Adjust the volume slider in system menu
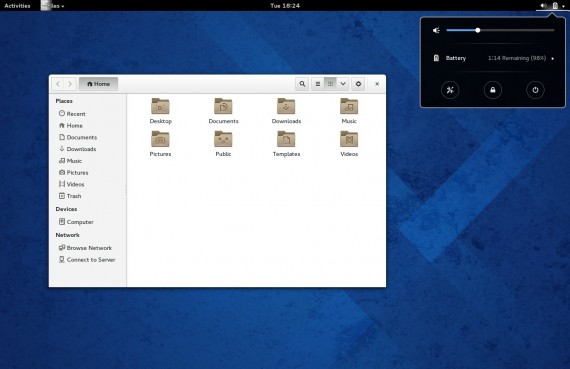This screenshot has width=570, height=369. click(500, 31)
